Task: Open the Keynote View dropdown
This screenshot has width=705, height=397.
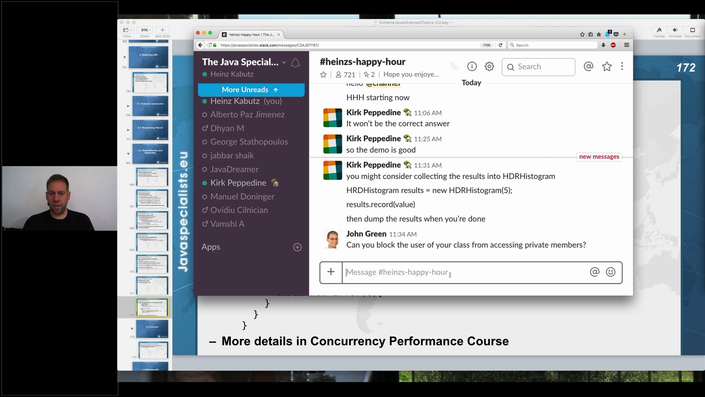Action: click(127, 31)
